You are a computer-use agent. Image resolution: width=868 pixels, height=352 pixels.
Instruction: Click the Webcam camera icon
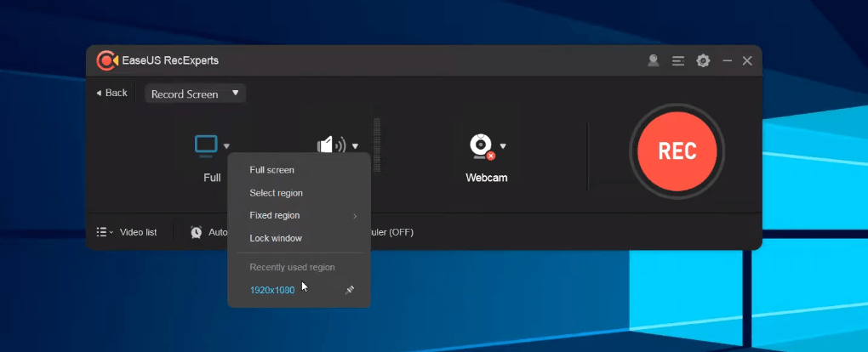[x=482, y=146]
